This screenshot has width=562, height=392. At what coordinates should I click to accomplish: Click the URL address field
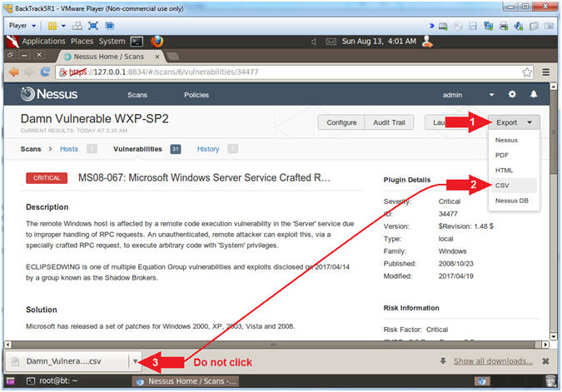tap(294, 72)
